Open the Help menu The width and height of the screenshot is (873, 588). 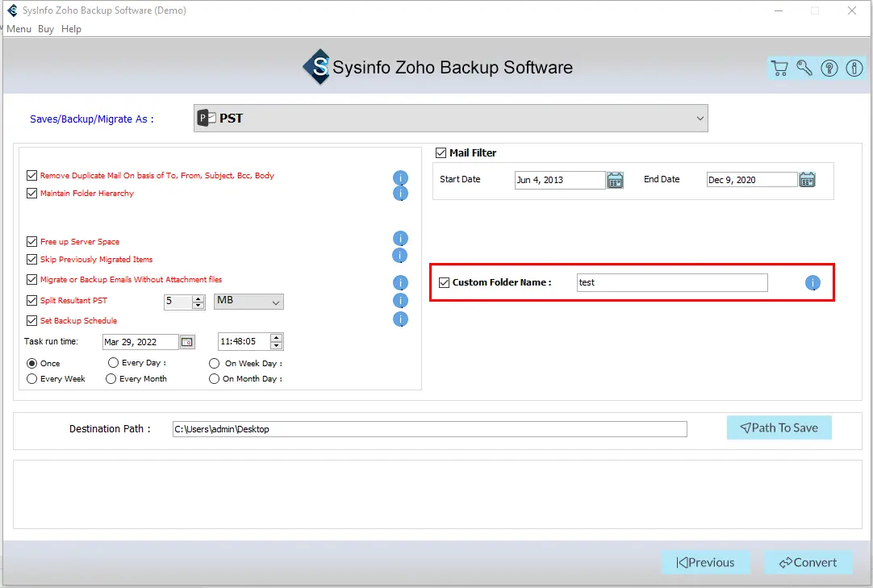(71, 29)
